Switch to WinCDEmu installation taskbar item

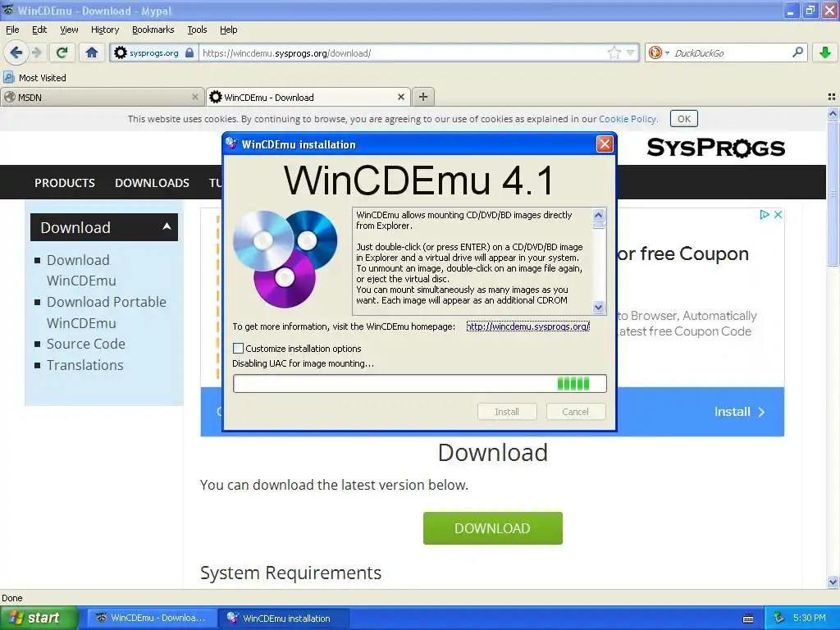pyautogui.click(x=284, y=618)
